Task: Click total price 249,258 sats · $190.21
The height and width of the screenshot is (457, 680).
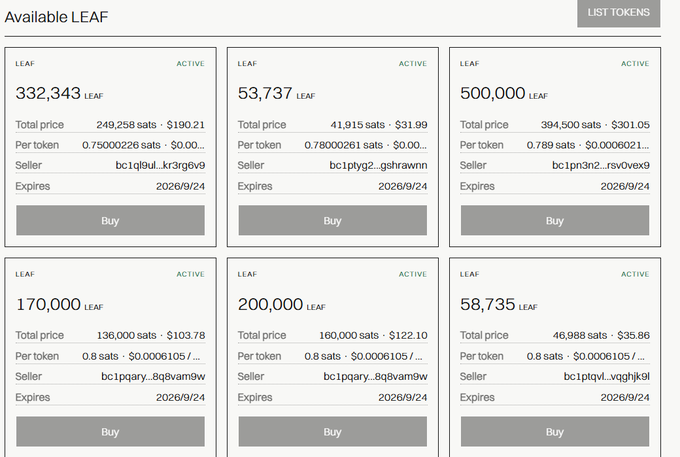Action: [150, 125]
